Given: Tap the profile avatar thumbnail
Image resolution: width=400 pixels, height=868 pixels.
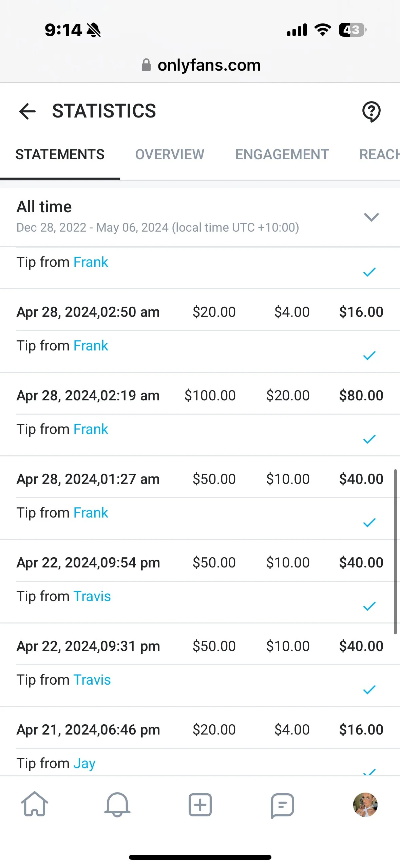Looking at the screenshot, I should pyautogui.click(x=365, y=804).
